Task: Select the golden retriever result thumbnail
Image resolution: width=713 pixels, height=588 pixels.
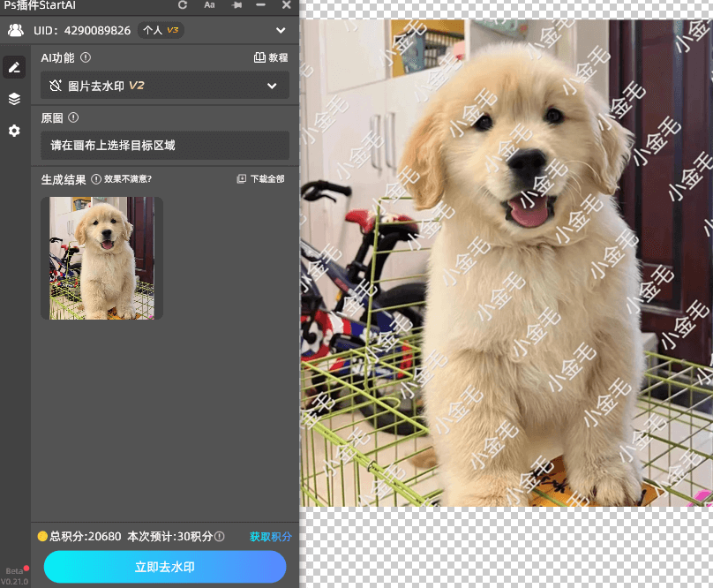Action: (x=101, y=258)
